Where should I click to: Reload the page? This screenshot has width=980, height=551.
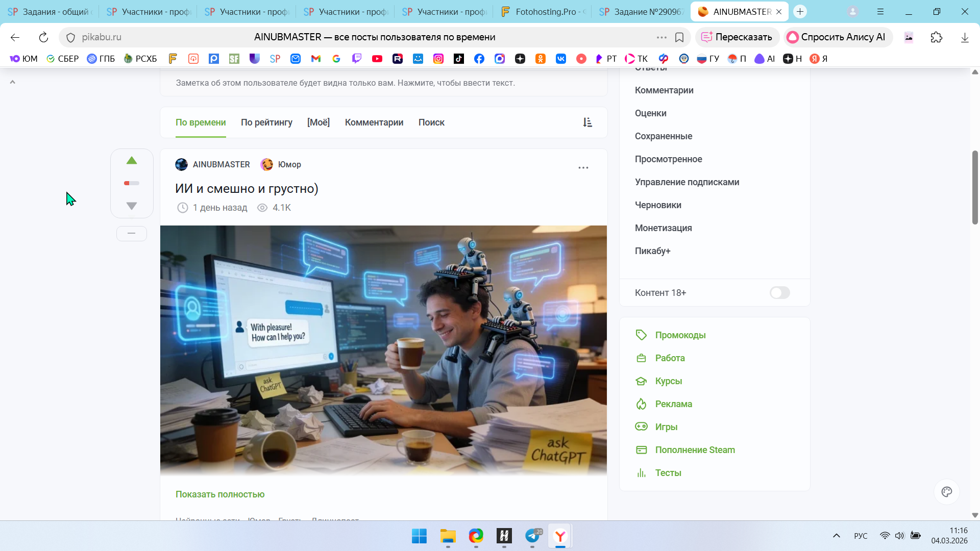tap(43, 37)
